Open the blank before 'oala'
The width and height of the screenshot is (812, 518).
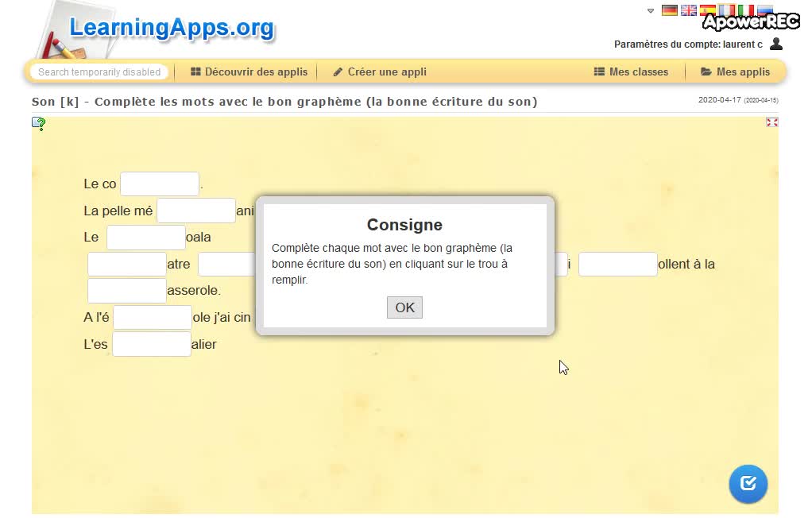[146, 238]
